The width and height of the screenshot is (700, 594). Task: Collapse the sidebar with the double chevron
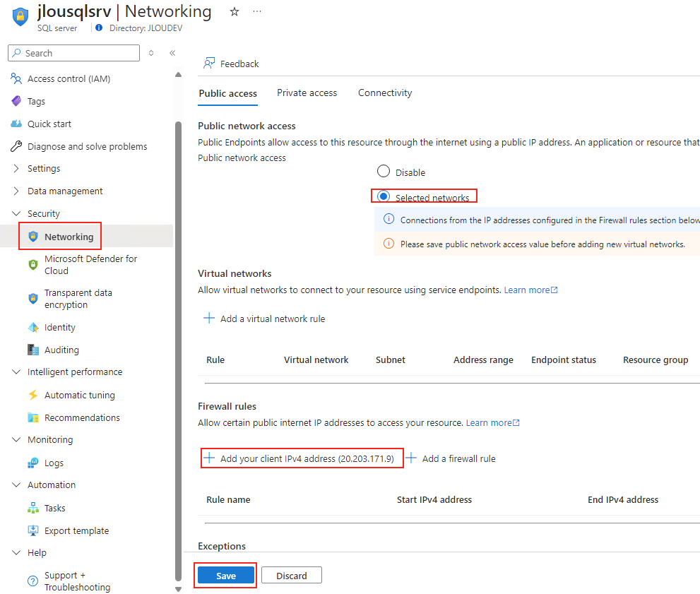coord(172,53)
